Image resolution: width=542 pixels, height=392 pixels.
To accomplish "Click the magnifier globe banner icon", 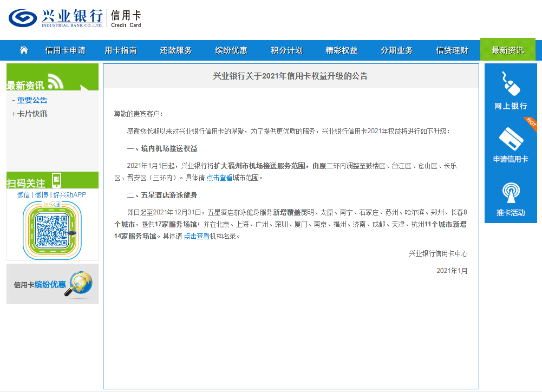I will tap(79, 284).
